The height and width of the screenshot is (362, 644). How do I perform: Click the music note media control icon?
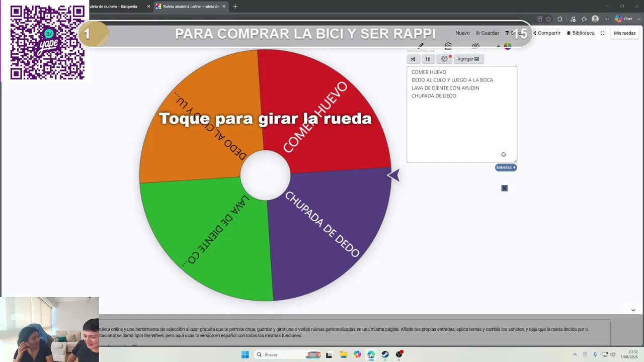(x=573, y=19)
